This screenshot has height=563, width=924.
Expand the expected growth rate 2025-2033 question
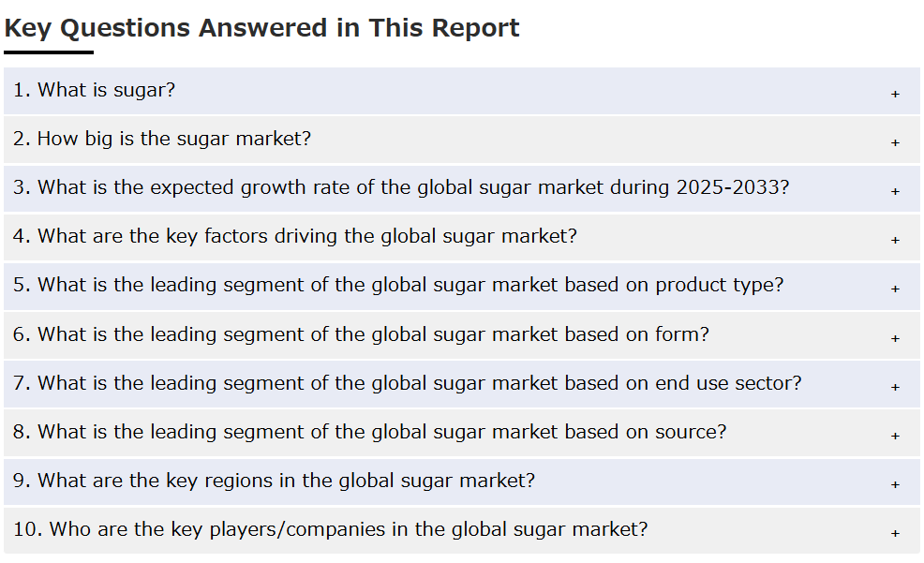[x=461, y=188]
